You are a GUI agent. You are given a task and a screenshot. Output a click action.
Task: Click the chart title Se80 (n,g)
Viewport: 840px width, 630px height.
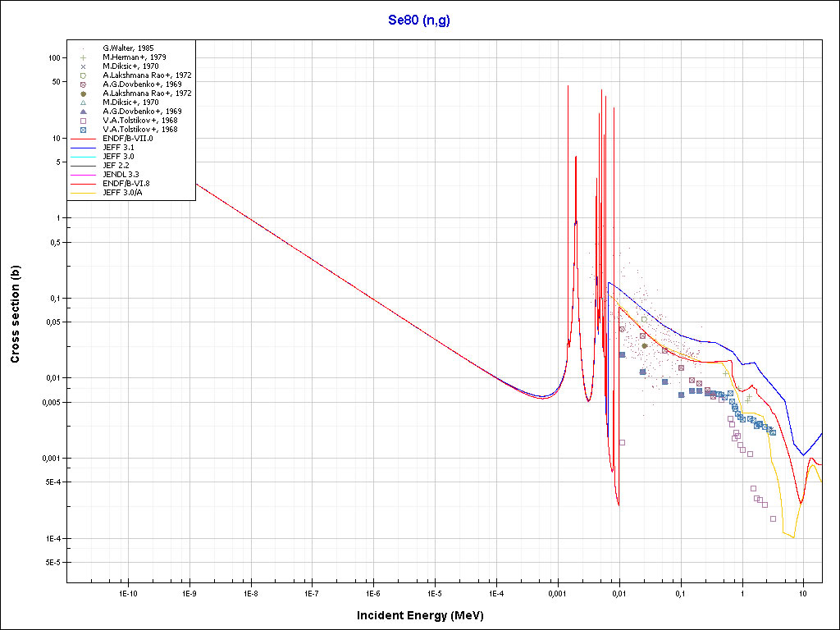pyautogui.click(x=419, y=21)
